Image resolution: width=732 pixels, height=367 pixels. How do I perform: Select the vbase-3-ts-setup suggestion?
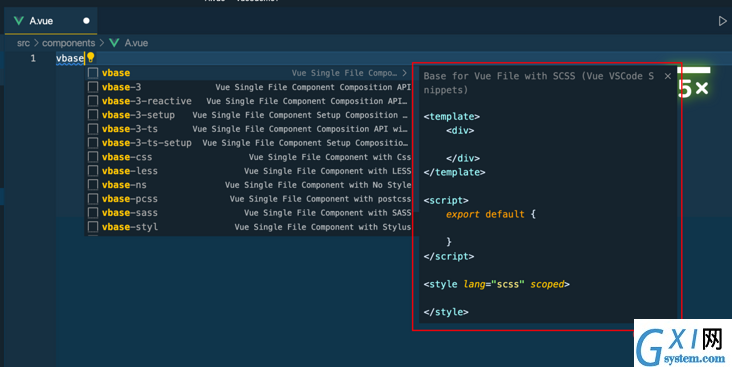(x=249, y=143)
